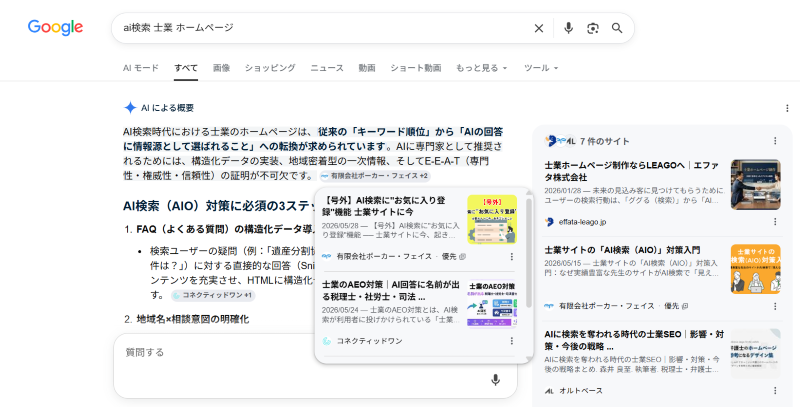The height and width of the screenshot is (407, 800).
Task: Click the magnifier search submit icon
Action: click(x=617, y=28)
